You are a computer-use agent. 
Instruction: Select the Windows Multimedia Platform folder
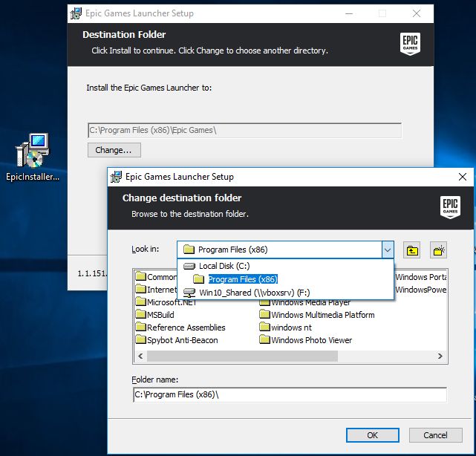(317, 315)
